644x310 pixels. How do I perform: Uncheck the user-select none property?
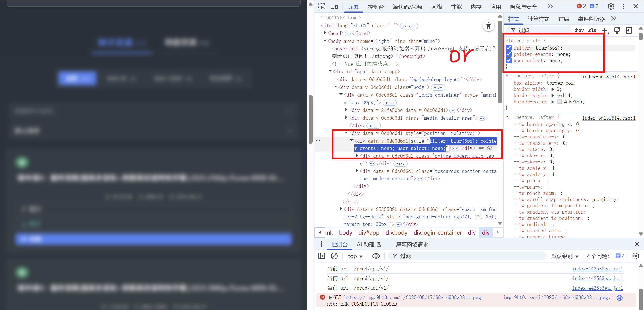[508, 61]
